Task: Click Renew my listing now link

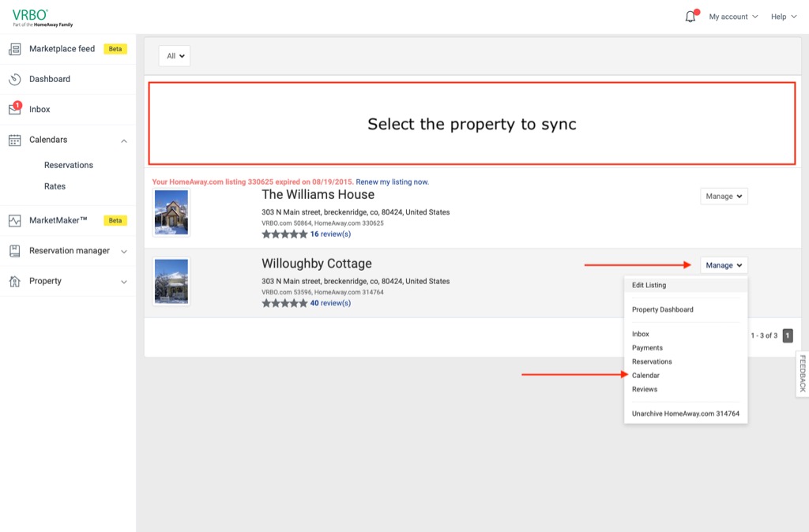Action: [x=392, y=182]
